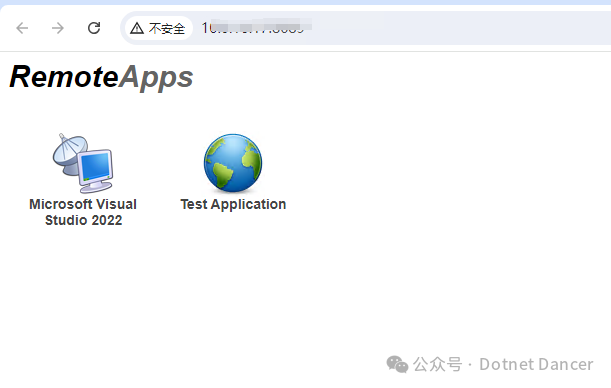Click the WeChat logo in watermark

(x=397, y=364)
